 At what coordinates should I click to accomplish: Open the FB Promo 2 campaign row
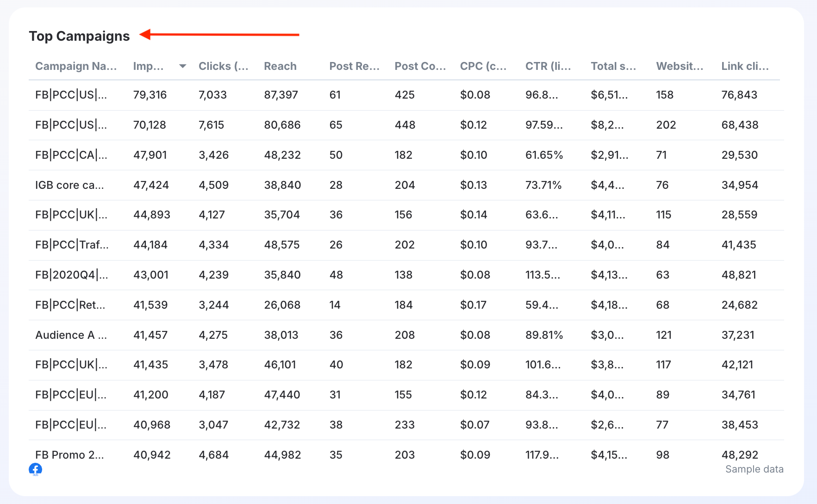69,455
